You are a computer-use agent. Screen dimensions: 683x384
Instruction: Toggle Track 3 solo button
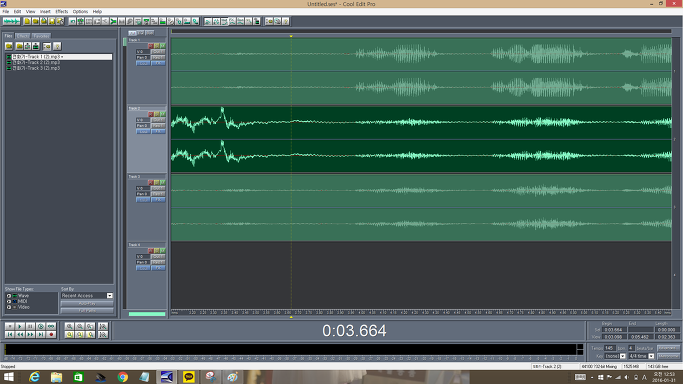[x=157, y=182]
